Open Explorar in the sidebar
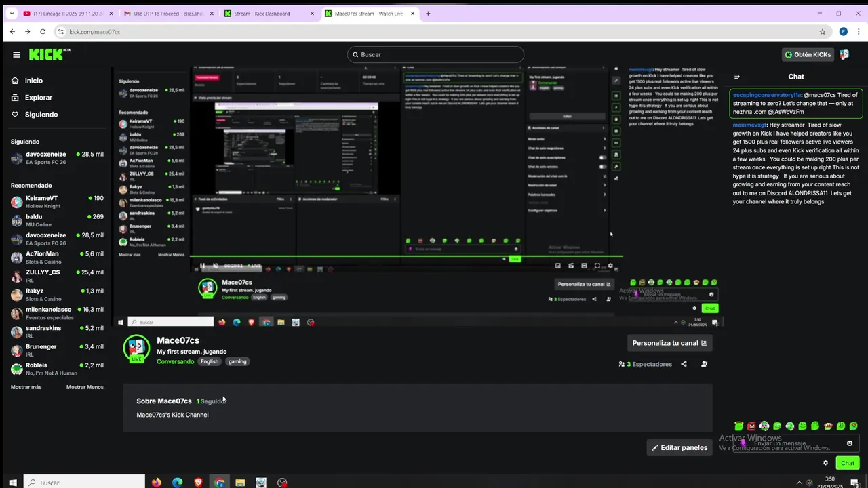Image resolution: width=868 pixels, height=488 pixels. 31,98
